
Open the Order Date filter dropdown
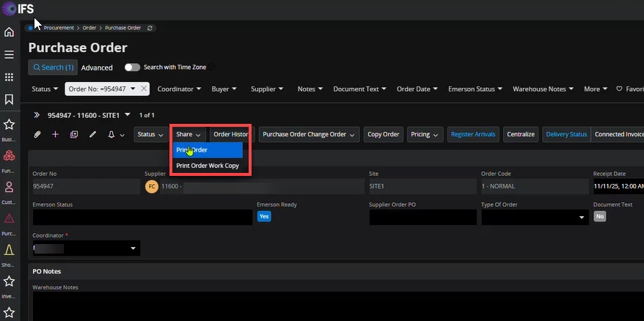(417, 89)
